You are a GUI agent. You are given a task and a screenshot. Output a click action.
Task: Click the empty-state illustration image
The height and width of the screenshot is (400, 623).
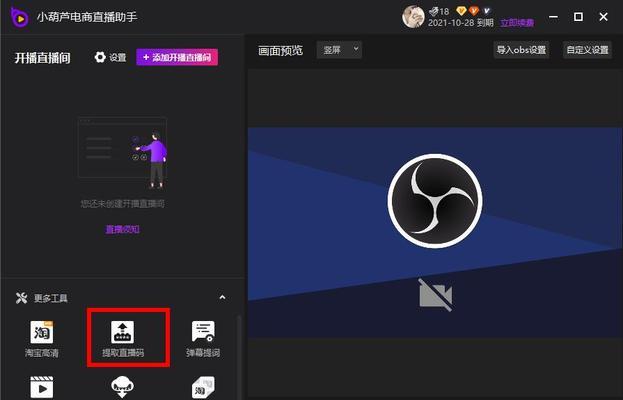[123, 152]
